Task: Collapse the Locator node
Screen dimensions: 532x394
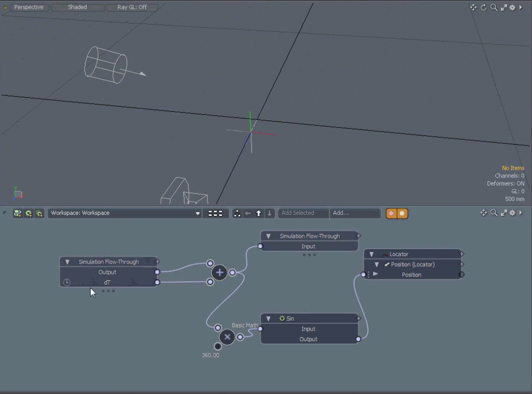Action: pyautogui.click(x=372, y=254)
